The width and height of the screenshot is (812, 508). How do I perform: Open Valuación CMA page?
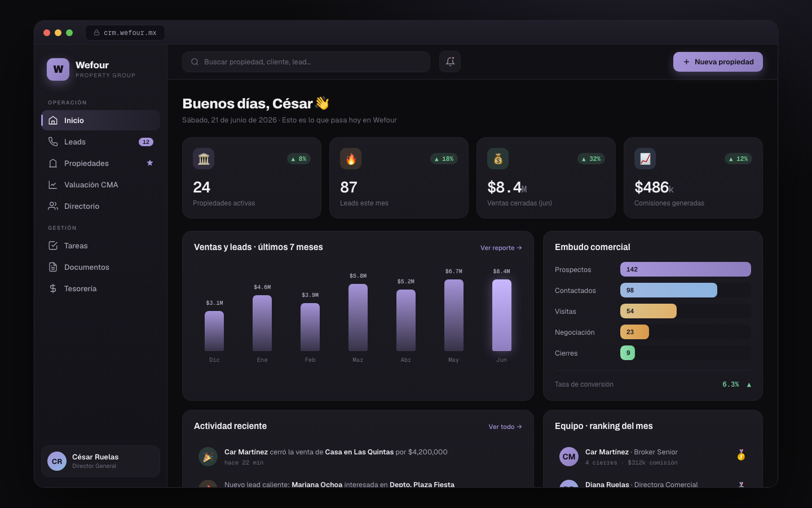(x=100, y=185)
